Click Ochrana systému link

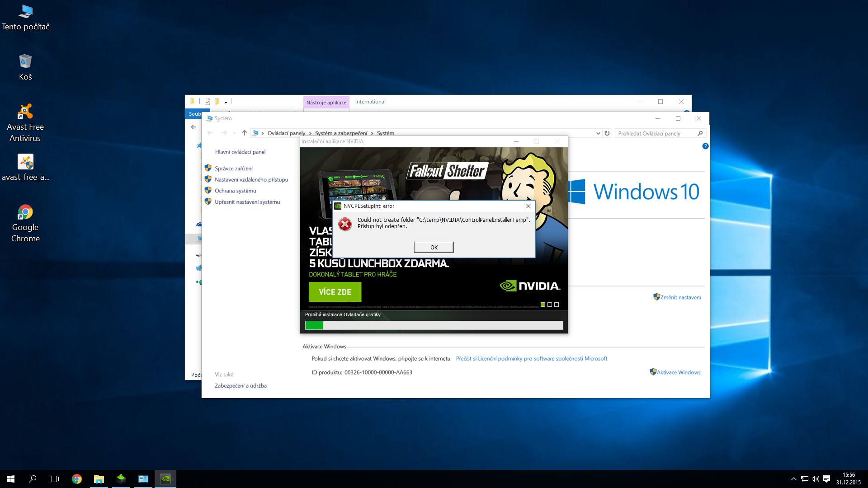tap(235, 191)
